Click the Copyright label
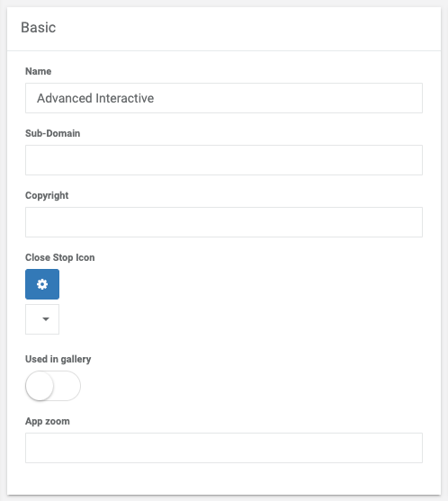This screenshot has width=448, height=501. pyautogui.click(x=47, y=195)
